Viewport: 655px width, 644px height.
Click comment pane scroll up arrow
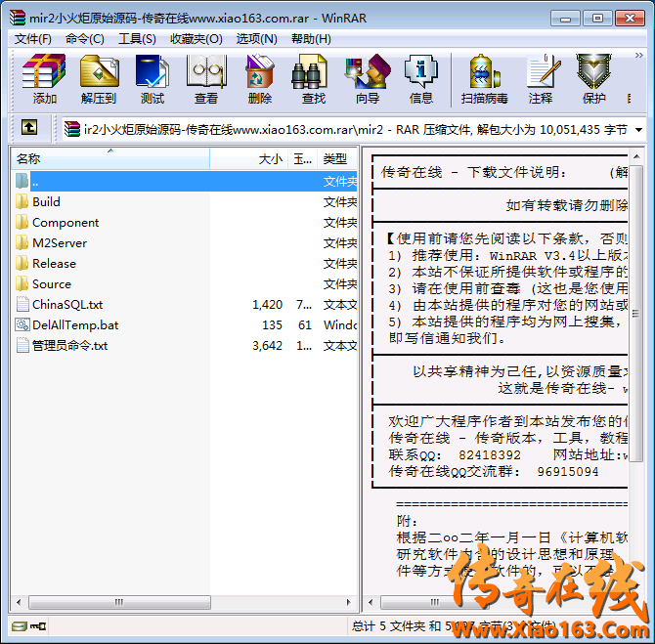coord(635,156)
